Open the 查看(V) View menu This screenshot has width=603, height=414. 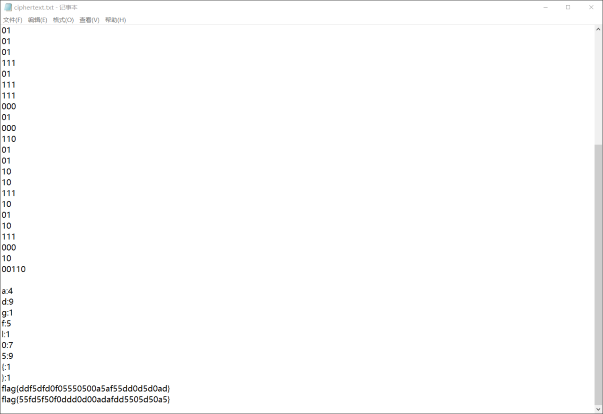[x=89, y=20]
